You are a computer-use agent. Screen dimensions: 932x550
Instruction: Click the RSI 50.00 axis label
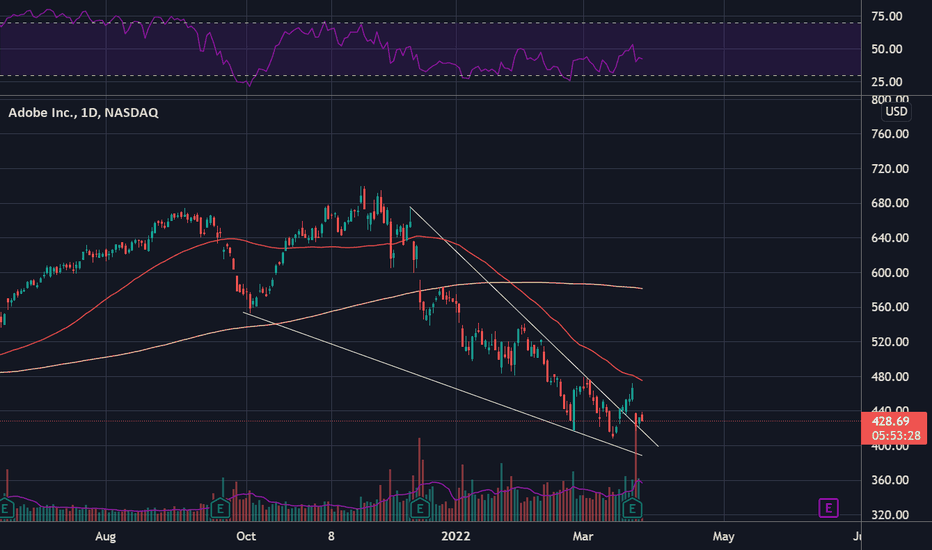tap(887, 49)
